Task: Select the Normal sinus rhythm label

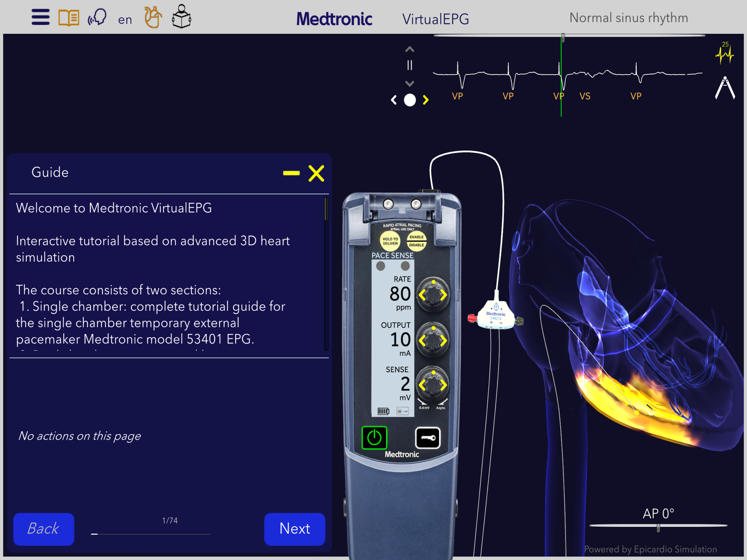Action: click(628, 17)
